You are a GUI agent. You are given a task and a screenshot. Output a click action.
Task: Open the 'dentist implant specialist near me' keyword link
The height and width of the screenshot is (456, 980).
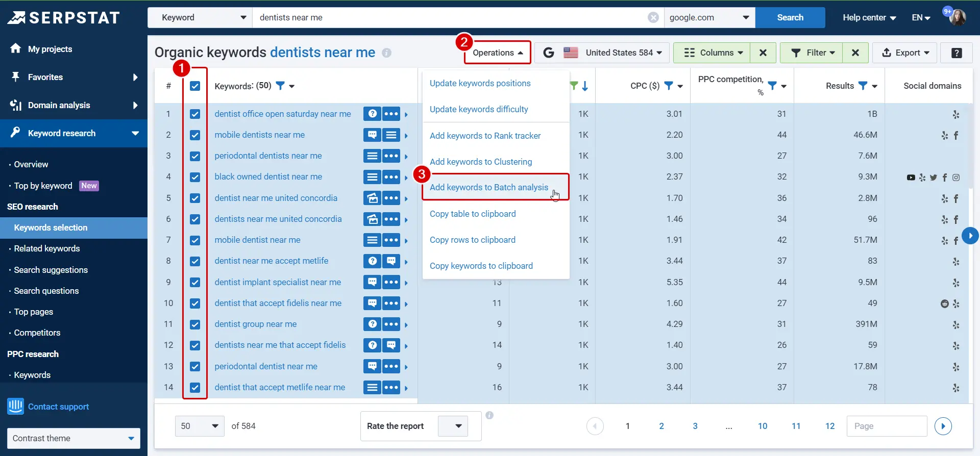(x=278, y=282)
